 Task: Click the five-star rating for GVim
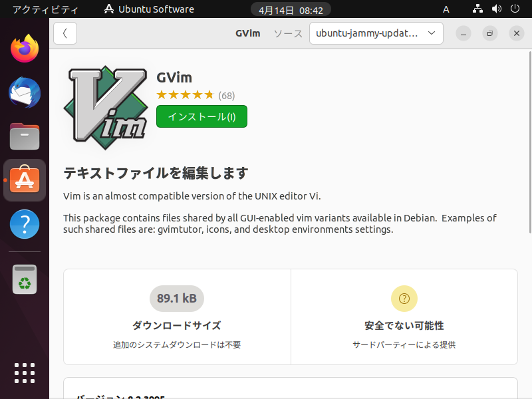[186, 95]
